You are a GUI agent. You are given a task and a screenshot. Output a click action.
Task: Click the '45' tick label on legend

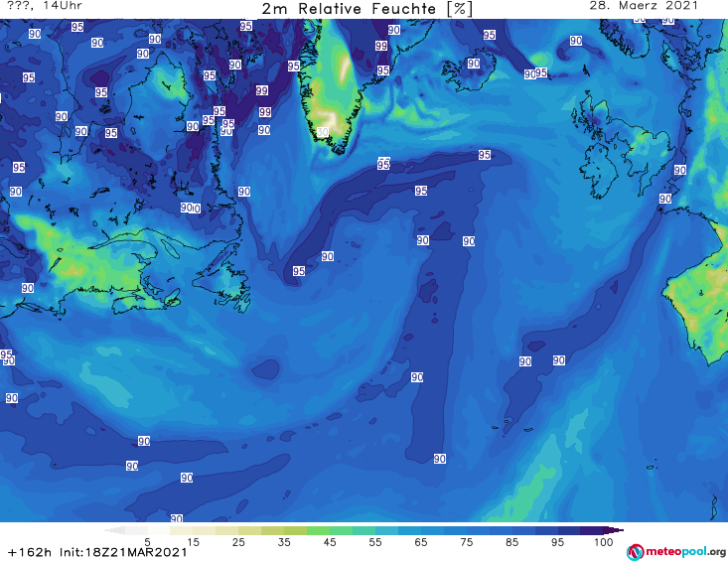click(329, 542)
